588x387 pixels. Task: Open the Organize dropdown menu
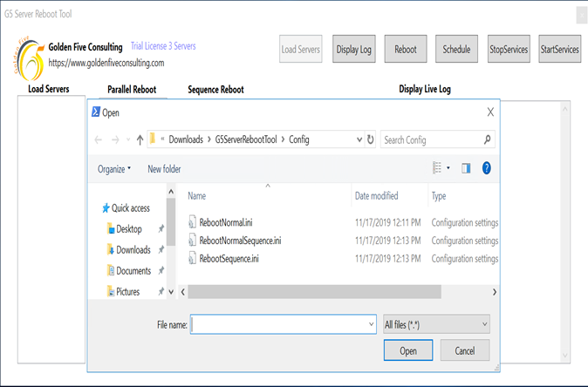[114, 169]
